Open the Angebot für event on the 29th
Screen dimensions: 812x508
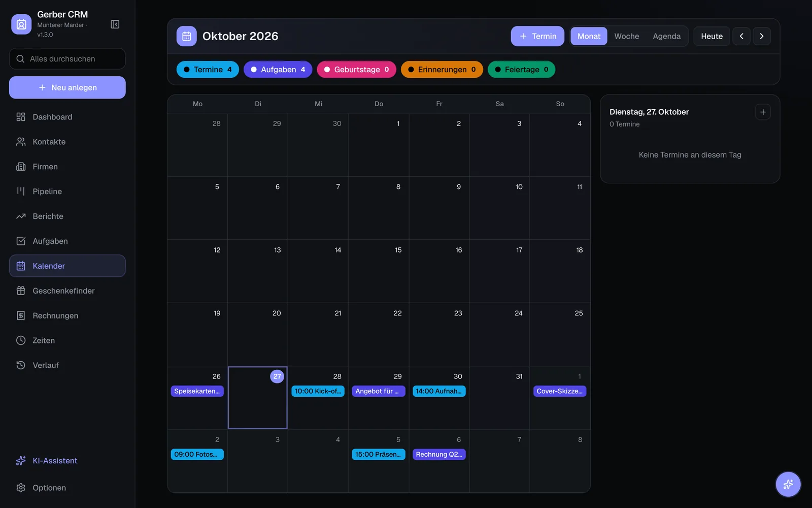point(379,391)
